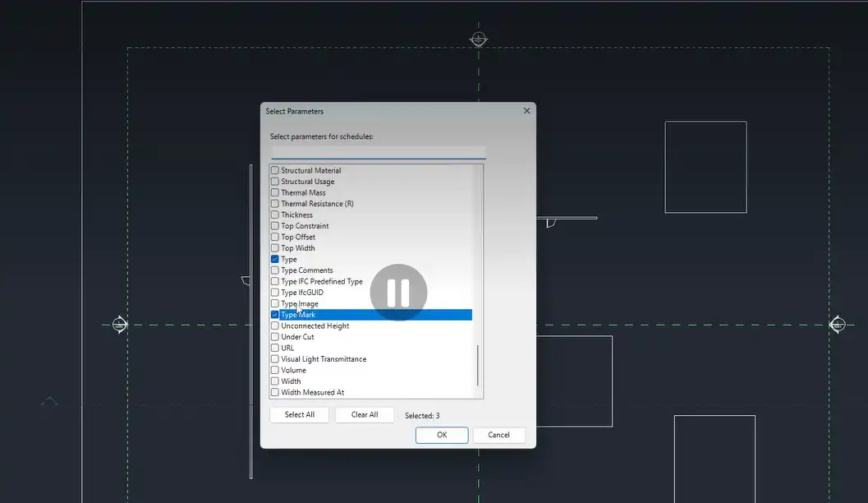The width and height of the screenshot is (868, 503).
Task: Select the top grid bubble in drawing
Action: [479, 39]
